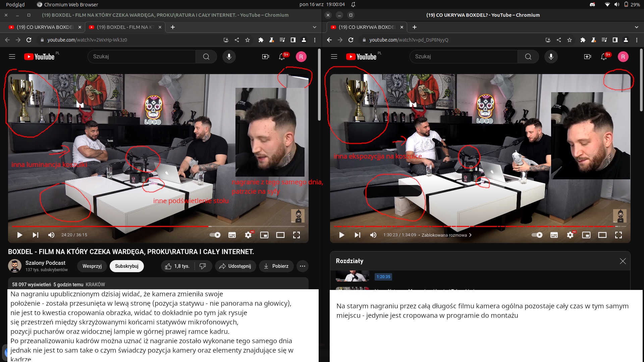Expand the Zablokowana rozmowa chapter chevron

[470, 235]
